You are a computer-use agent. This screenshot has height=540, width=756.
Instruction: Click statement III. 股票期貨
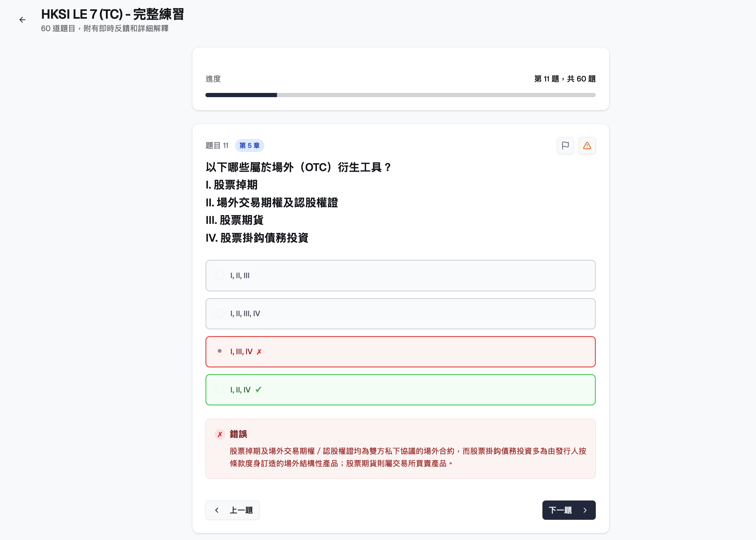tap(234, 220)
